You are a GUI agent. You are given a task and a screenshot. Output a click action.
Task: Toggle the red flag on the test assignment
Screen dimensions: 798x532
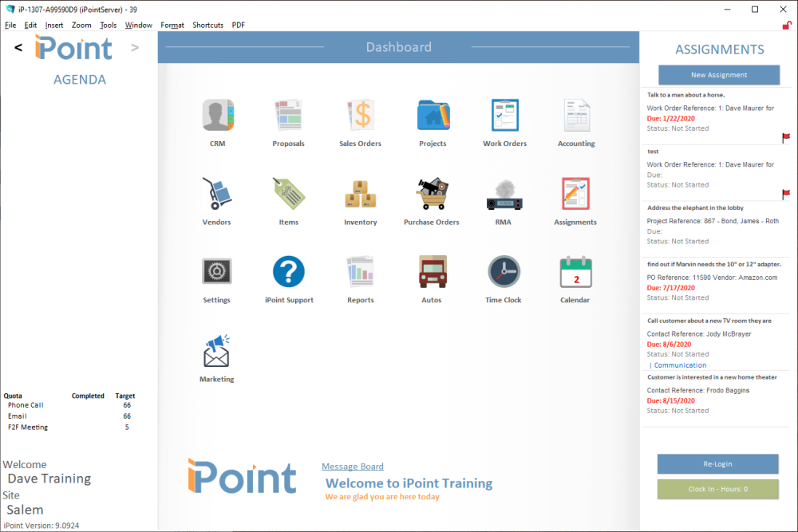coord(786,194)
